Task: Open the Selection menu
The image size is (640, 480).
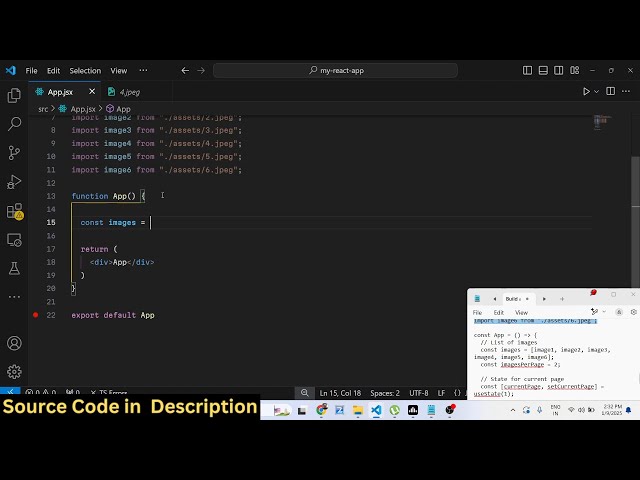Action: click(x=85, y=71)
